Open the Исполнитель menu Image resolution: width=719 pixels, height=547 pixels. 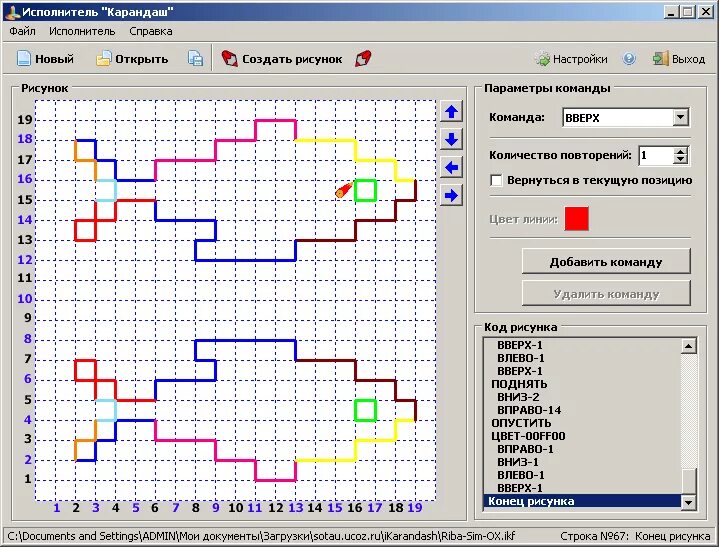click(82, 31)
